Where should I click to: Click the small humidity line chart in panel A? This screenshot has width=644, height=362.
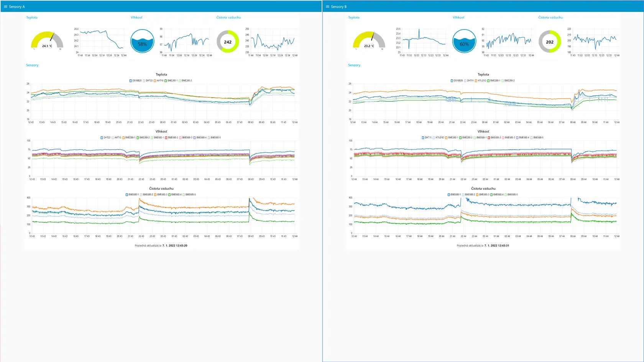click(x=186, y=42)
